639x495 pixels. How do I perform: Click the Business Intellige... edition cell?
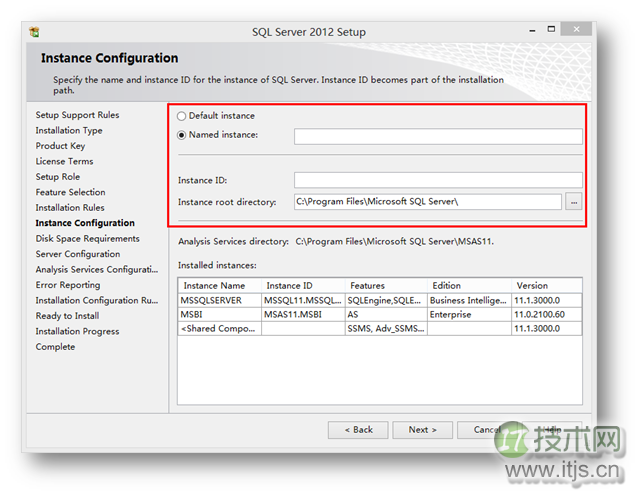pos(469,301)
